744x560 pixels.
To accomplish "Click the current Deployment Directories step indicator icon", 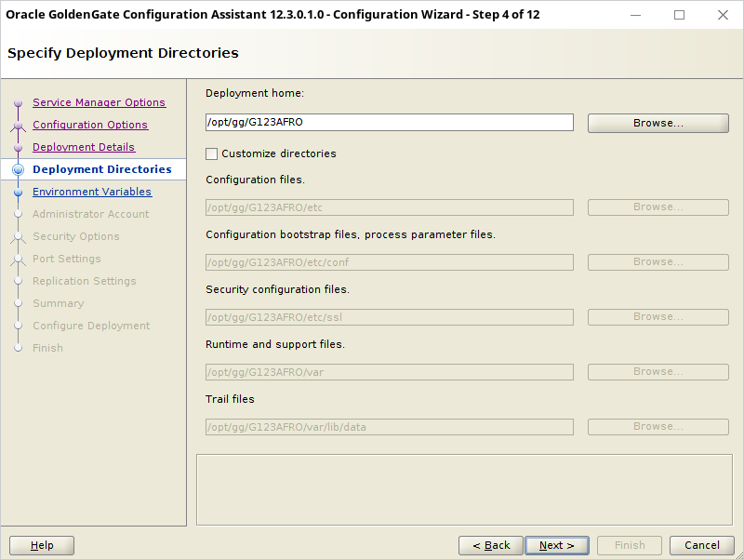I will (18, 169).
